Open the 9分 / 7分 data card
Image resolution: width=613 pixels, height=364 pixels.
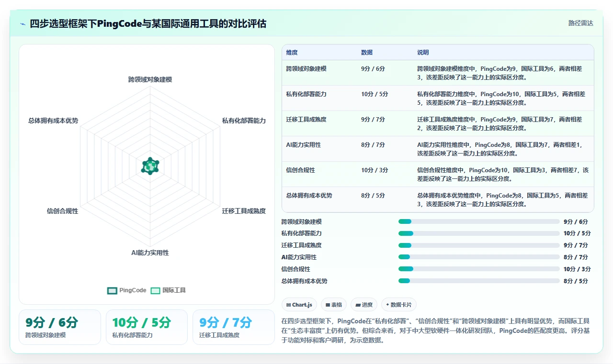pyautogui.click(x=234, y=327)
